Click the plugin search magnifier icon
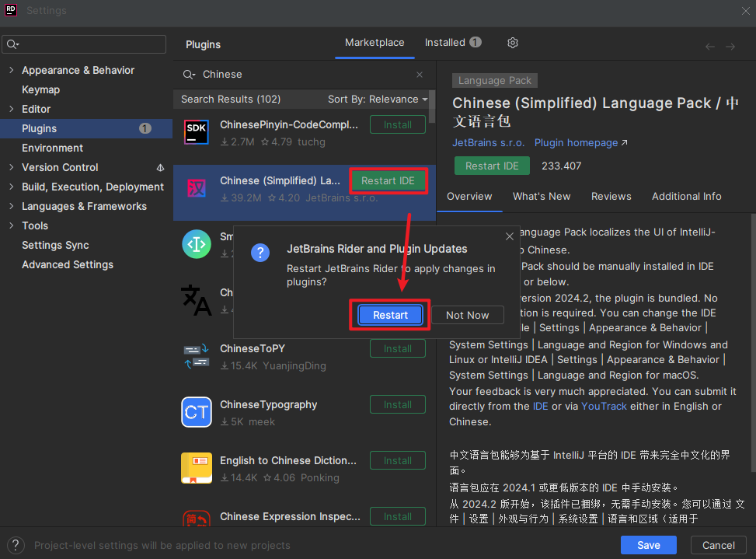This screenshot has height=559, width=756. 189,75
